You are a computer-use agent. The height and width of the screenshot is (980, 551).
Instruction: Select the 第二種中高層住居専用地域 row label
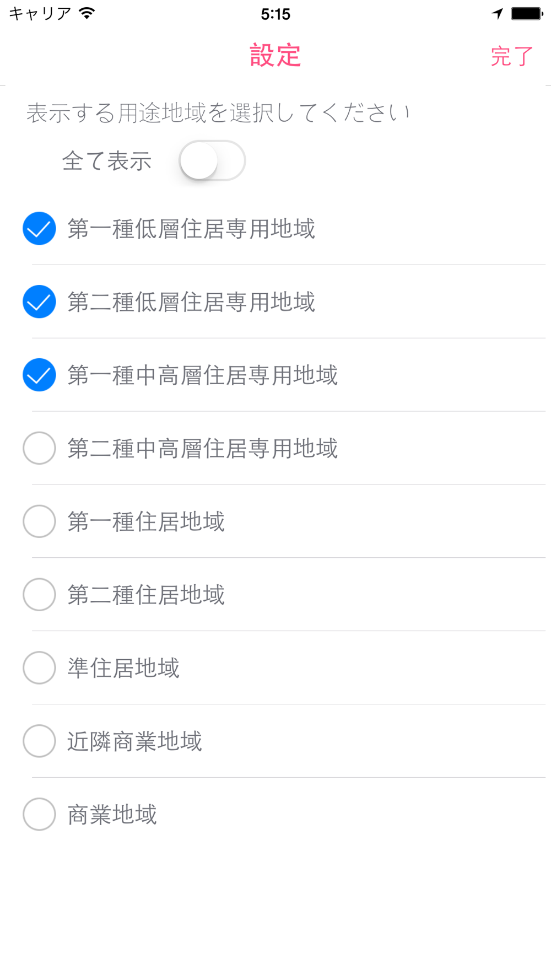click(x=202, y=449)
